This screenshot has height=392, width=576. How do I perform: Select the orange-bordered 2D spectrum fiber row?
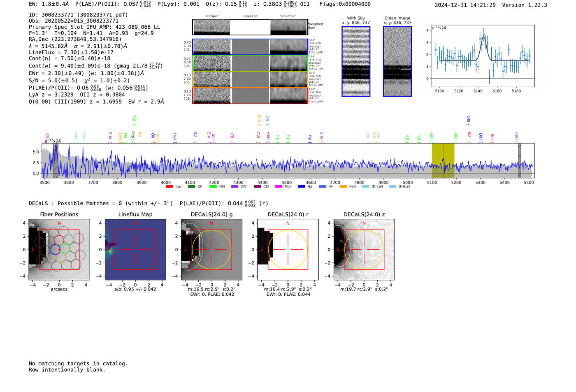[250, 79]
